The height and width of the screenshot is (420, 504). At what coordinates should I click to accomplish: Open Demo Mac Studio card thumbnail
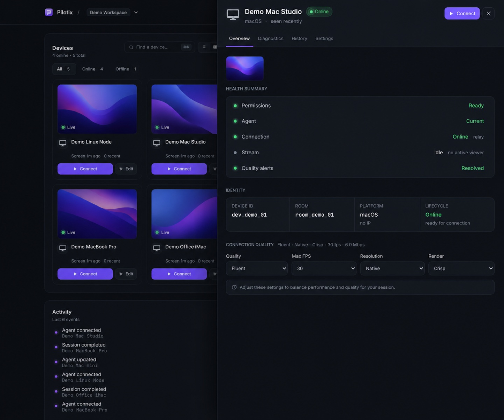[184, 109]
